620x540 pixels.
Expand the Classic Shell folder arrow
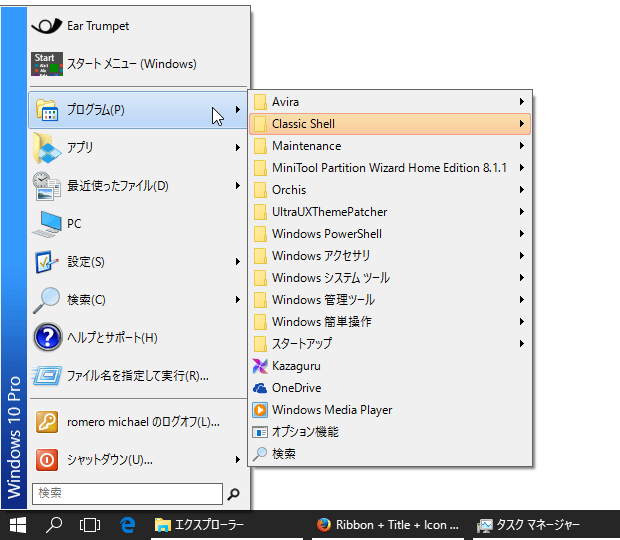click(x=522, y=124)
